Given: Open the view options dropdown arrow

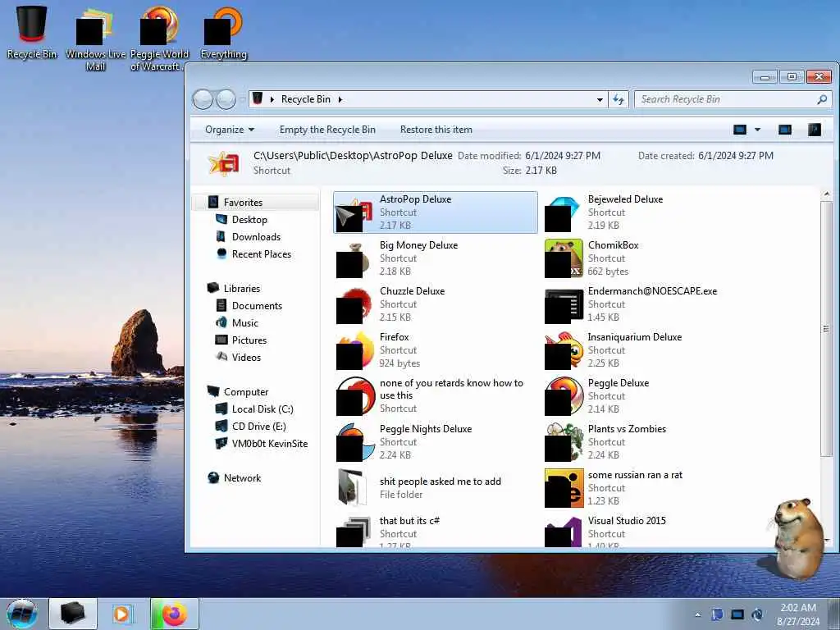Looking at the screenshot, I should pyautogui.click(x=757, y=130).
